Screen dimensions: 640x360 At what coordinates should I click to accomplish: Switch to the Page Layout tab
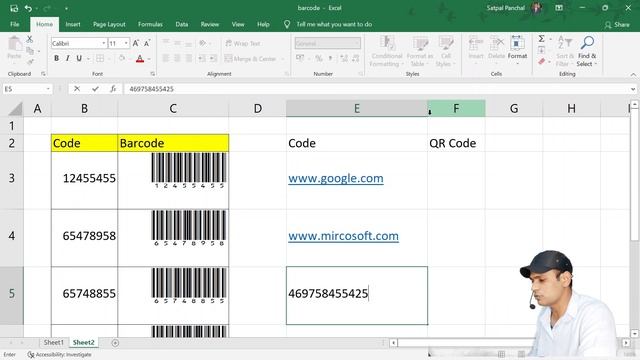tap(109, 24)
